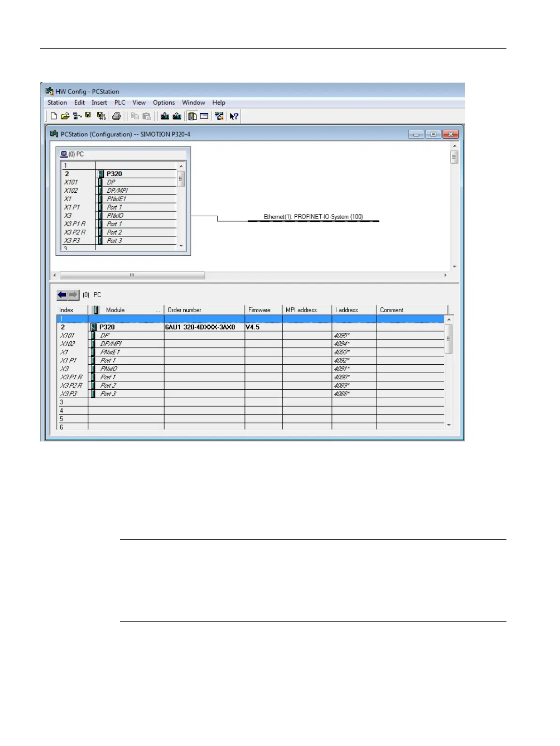Viewport: 560px width, 746px height.
Task: Click the detail table scroll down arrow
Action: pyautogui.click(x=449, y=425)
